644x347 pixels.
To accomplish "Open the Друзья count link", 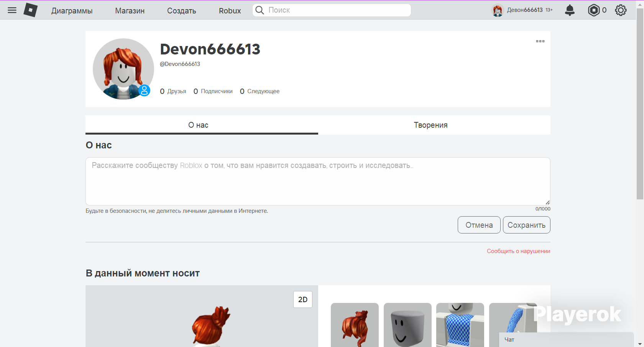I will coord(173,91).
